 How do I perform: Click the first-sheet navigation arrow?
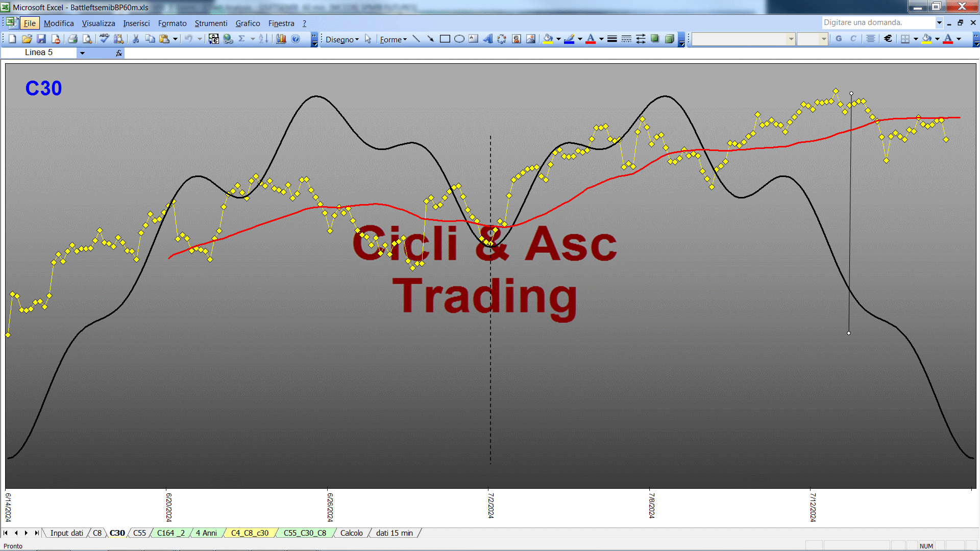(x=6, y=533)
